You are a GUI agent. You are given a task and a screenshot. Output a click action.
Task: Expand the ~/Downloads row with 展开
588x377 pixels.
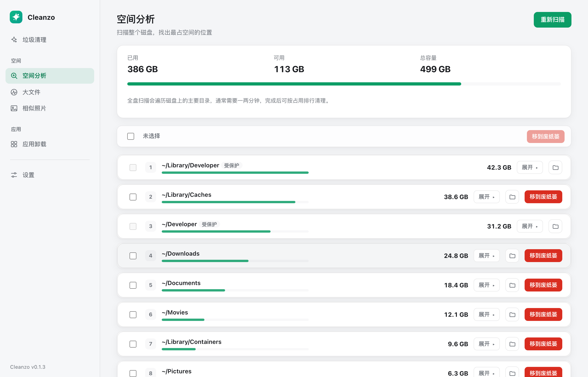click(x=486, y=256)
